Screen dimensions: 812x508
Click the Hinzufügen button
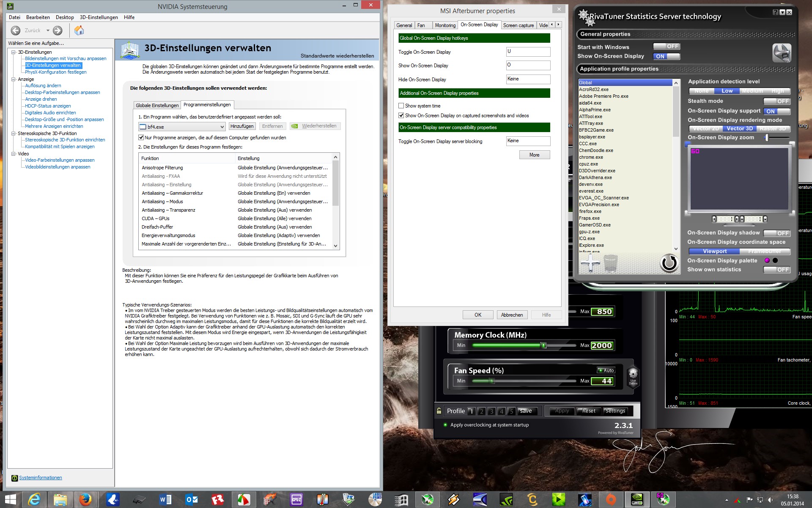pyautogui.click(x=242, y=126)
